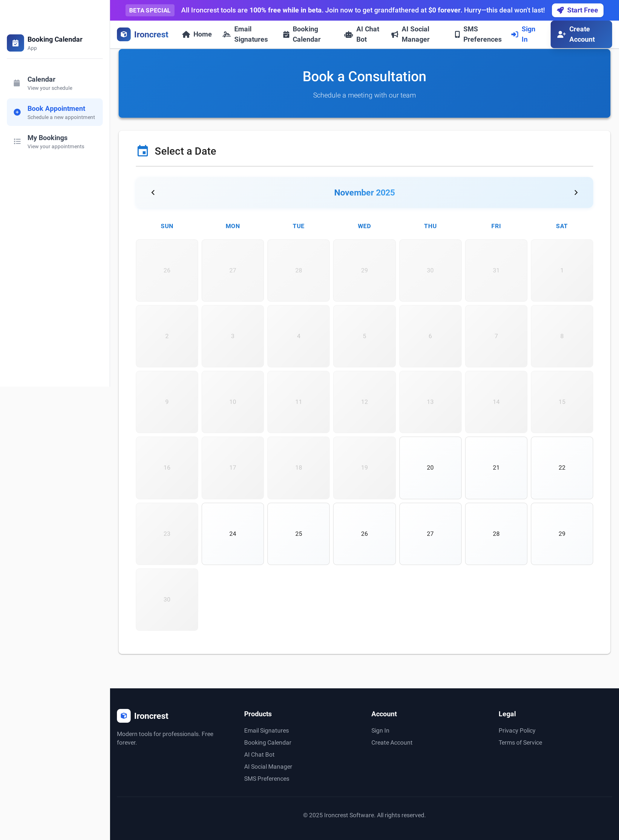Open the AI Chat Bot robot icon
Image resolution: width=619 pixels, height=840 pixels.
point(348,34)
